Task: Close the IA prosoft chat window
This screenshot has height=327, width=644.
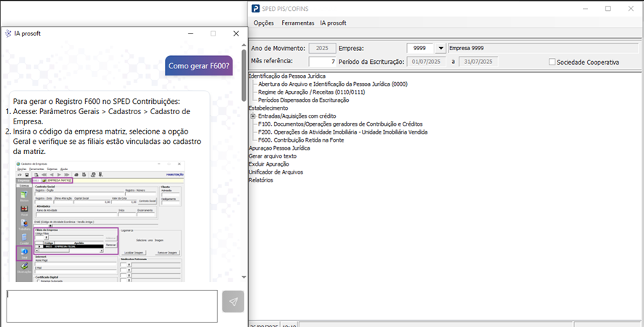Action: pyautogui.click(x=236, y=33)
